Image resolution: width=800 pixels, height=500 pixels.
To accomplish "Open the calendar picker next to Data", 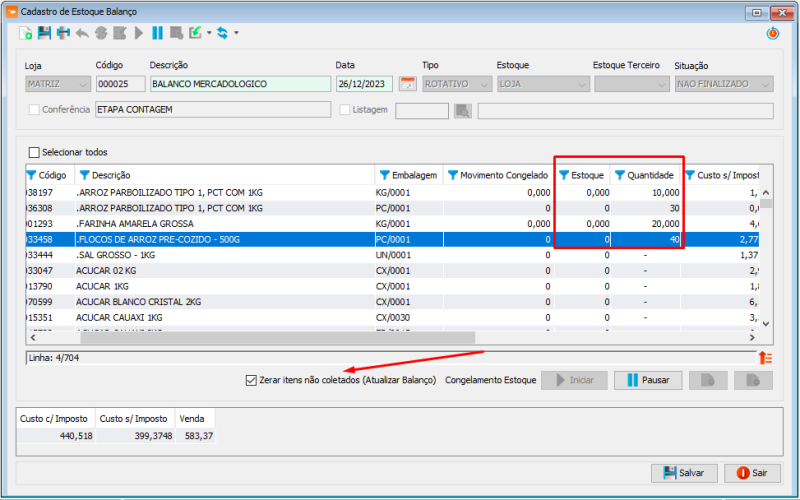I will coord(407,84).
